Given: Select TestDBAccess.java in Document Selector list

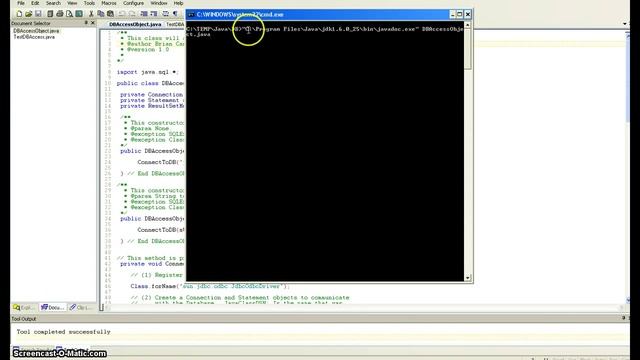Looking at the screenshot, I should 34,37.
